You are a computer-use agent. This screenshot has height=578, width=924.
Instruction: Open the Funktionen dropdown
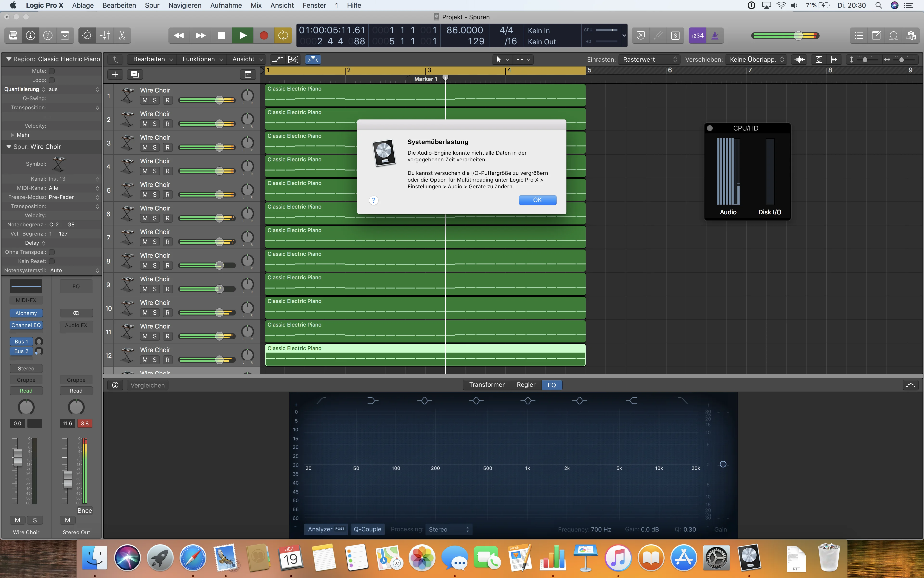coord(202,59)
